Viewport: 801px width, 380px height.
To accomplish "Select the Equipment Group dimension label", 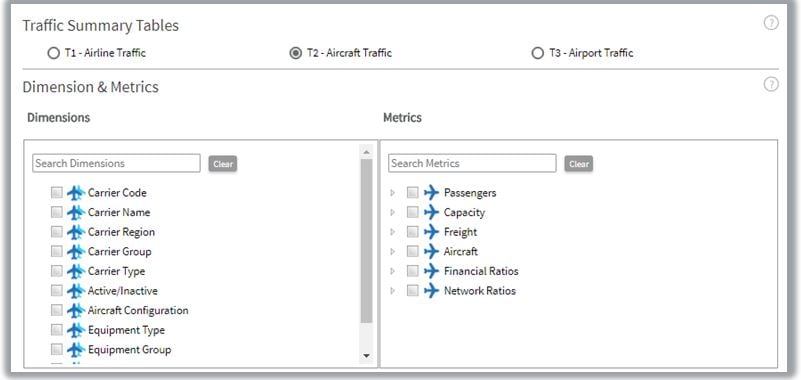I will [129, 350].
